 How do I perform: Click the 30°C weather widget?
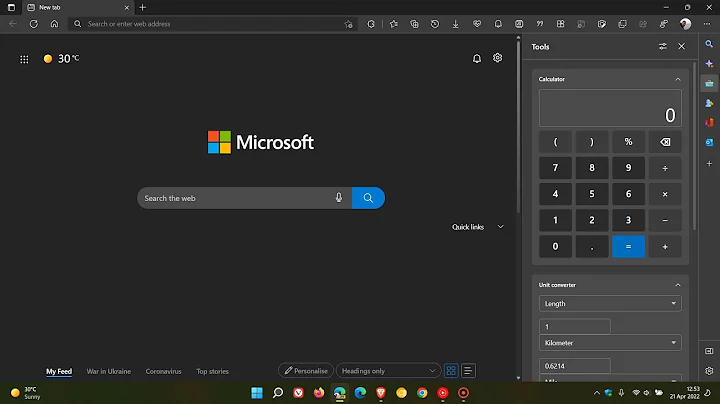click(61, 59)
